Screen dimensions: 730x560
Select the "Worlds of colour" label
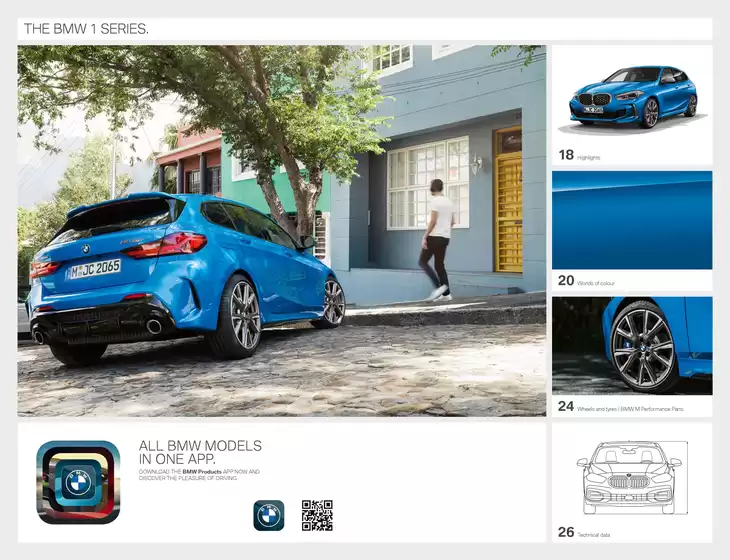click(596, 284)
